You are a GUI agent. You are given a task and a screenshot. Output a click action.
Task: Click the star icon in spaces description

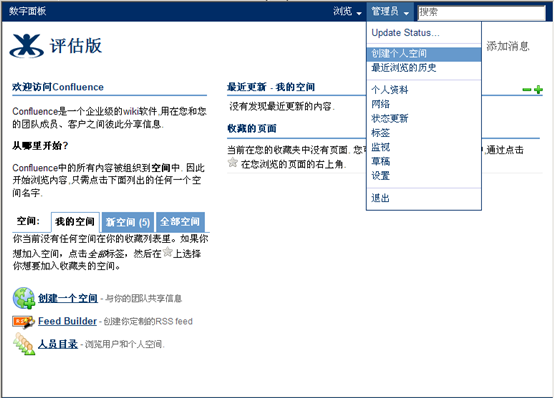click(x=167, y=252)
